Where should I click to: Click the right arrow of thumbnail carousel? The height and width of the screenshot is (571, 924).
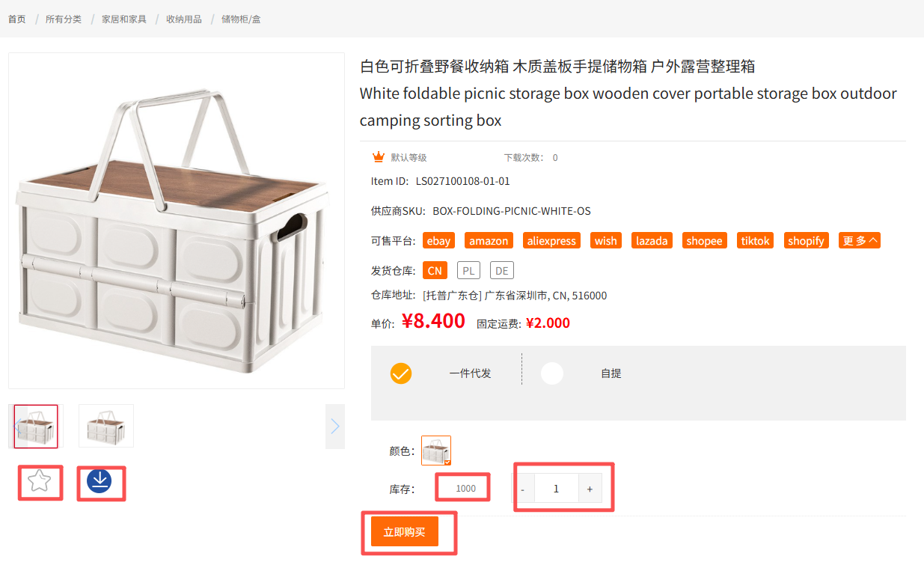pos(335,427)
